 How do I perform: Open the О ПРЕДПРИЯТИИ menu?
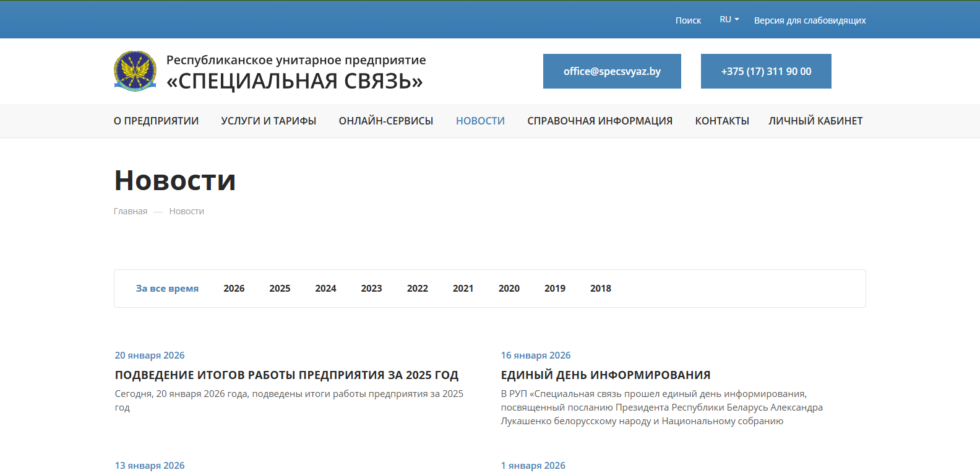157,121
